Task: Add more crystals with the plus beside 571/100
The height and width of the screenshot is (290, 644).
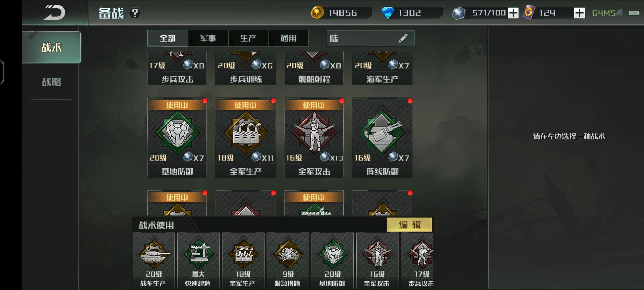Action: 513,13
